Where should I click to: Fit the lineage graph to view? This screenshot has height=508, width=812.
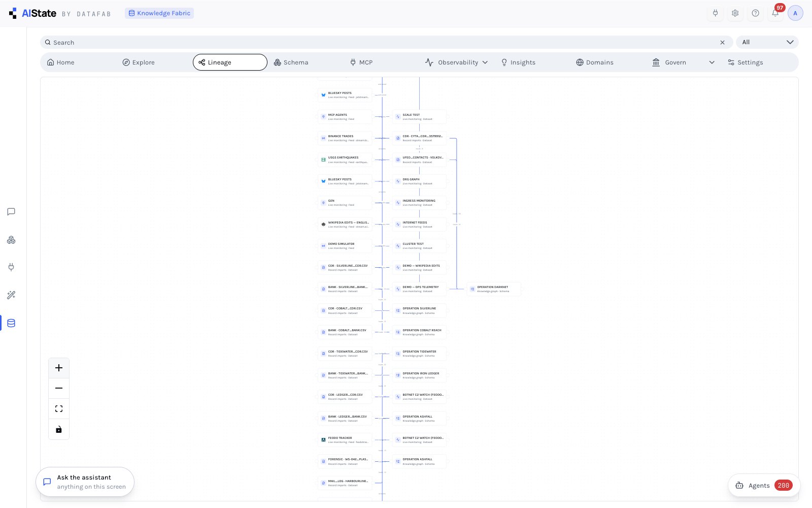tap(59, 408)
